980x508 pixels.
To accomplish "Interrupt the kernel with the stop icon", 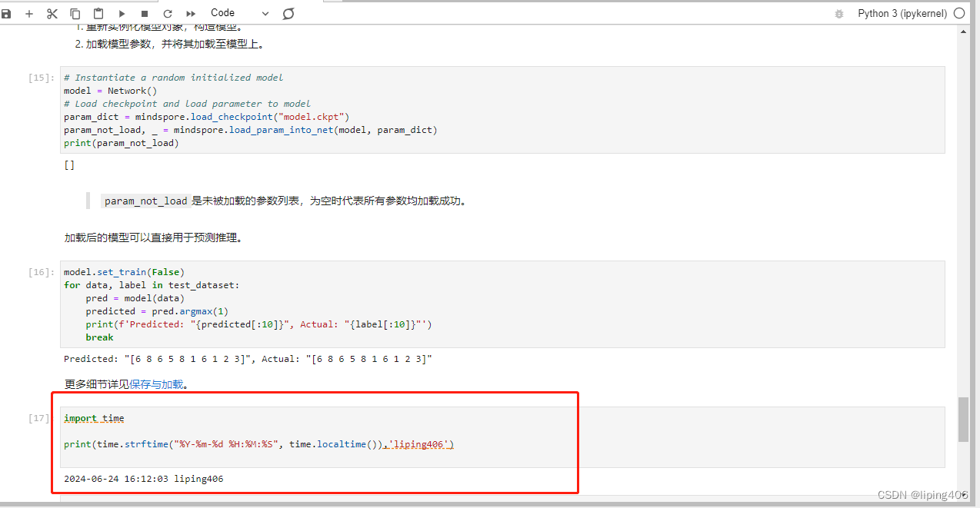I will (x=145, y=14).
